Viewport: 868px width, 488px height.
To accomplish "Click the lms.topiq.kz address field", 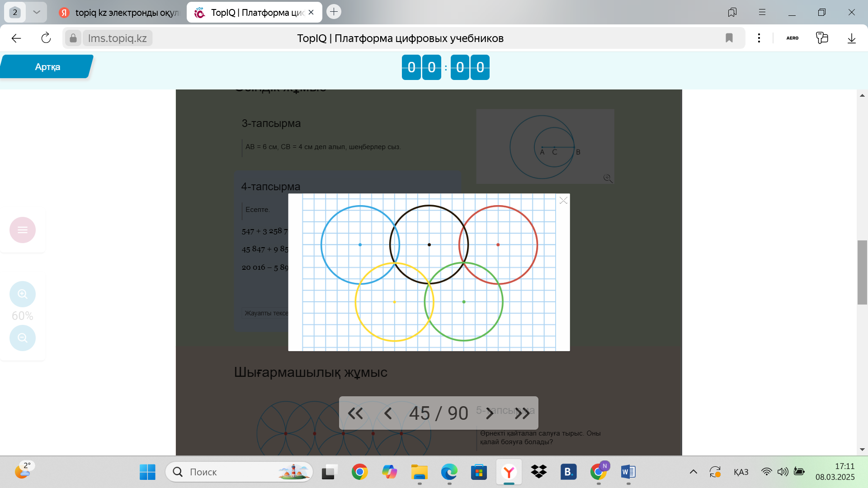I will pos(118,38).
